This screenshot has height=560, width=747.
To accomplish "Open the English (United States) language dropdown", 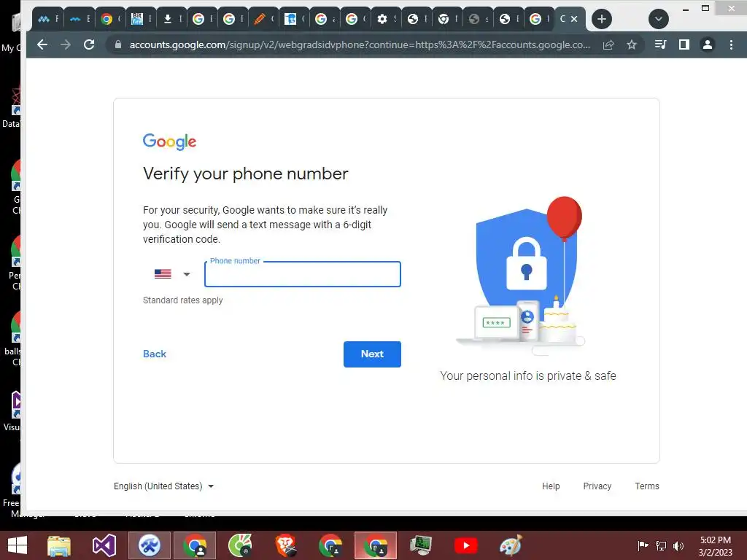I will (x=163, y=486).
